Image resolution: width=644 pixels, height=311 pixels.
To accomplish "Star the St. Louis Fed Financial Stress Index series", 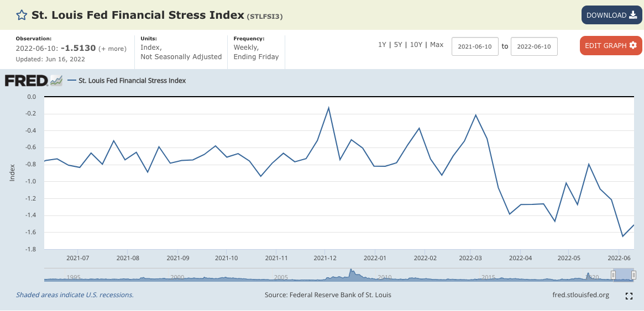I will point(22,15).
